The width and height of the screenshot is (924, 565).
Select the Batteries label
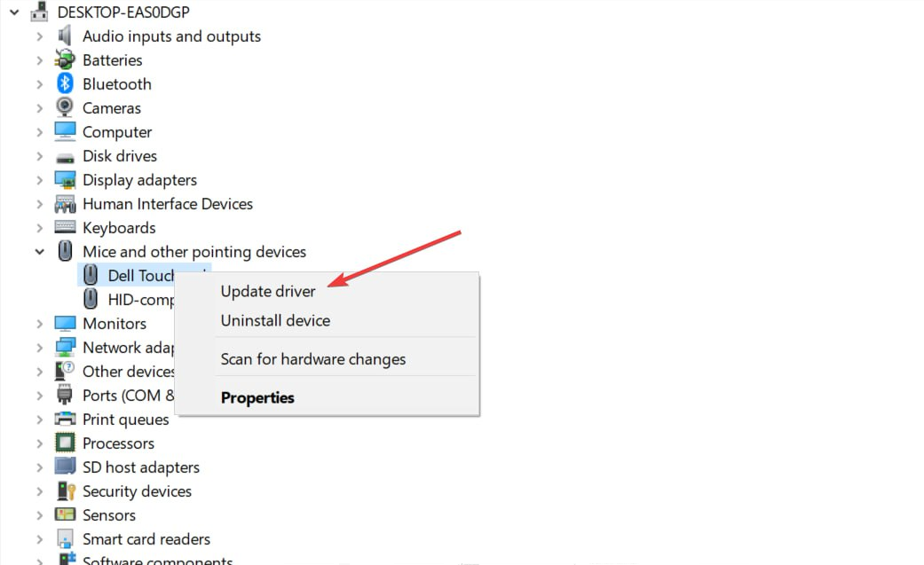click(113, 60)
